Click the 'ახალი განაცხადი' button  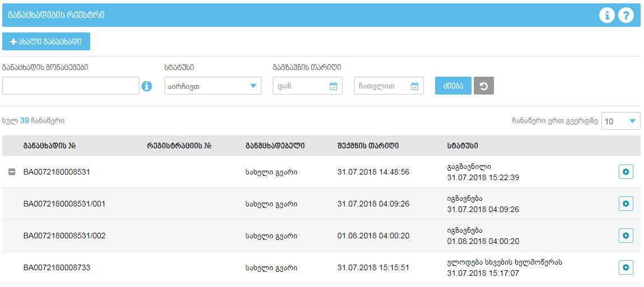coord(46,42)
